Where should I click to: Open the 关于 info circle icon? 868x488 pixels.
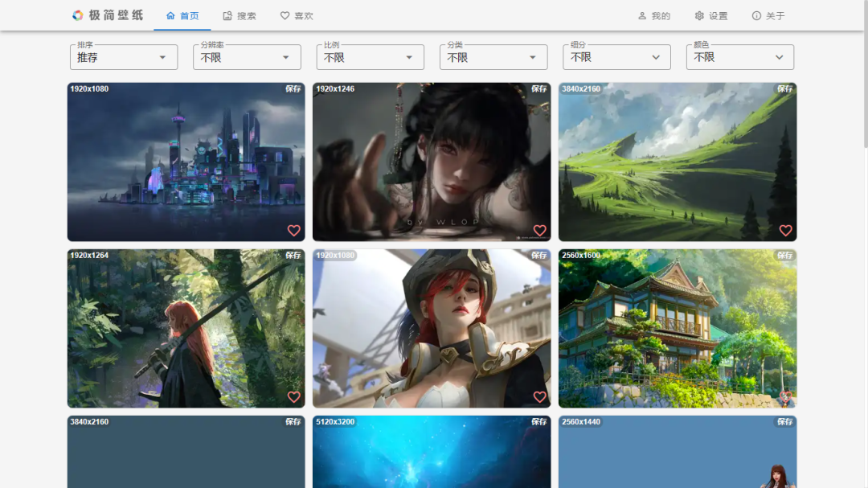[756, 16]
